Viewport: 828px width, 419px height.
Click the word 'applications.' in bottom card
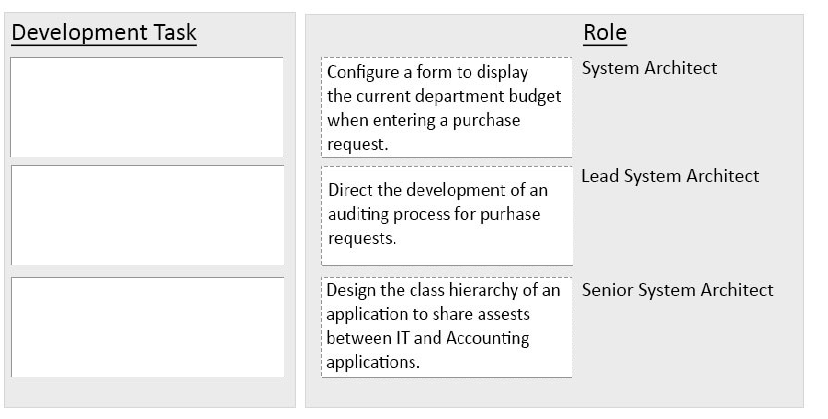coord(373,362)
